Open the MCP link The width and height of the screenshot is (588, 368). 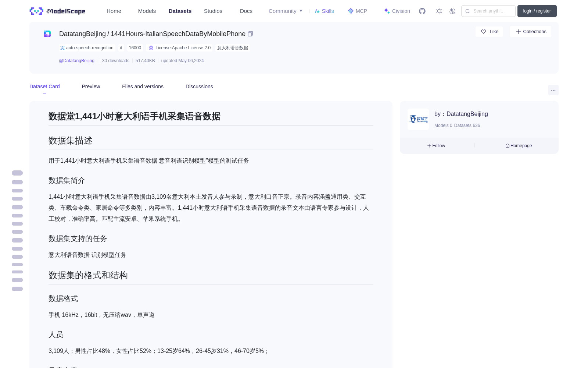point(358,11)
